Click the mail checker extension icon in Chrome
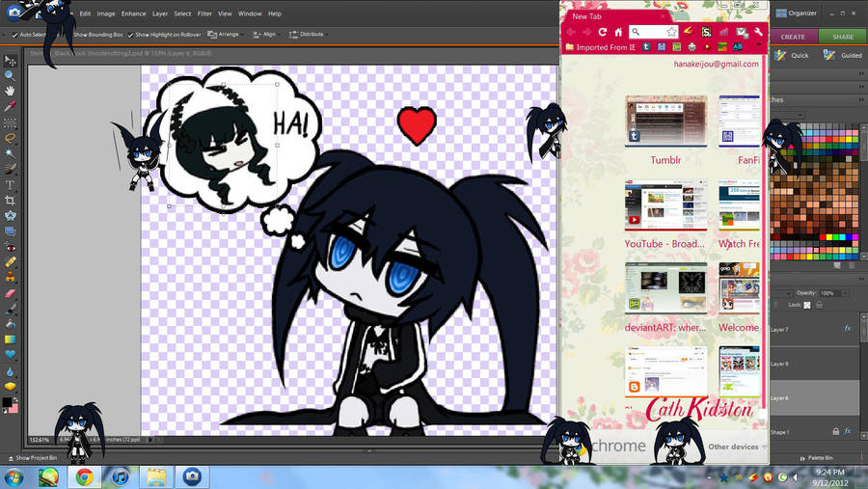868x489 pixels. coord(742,32)
